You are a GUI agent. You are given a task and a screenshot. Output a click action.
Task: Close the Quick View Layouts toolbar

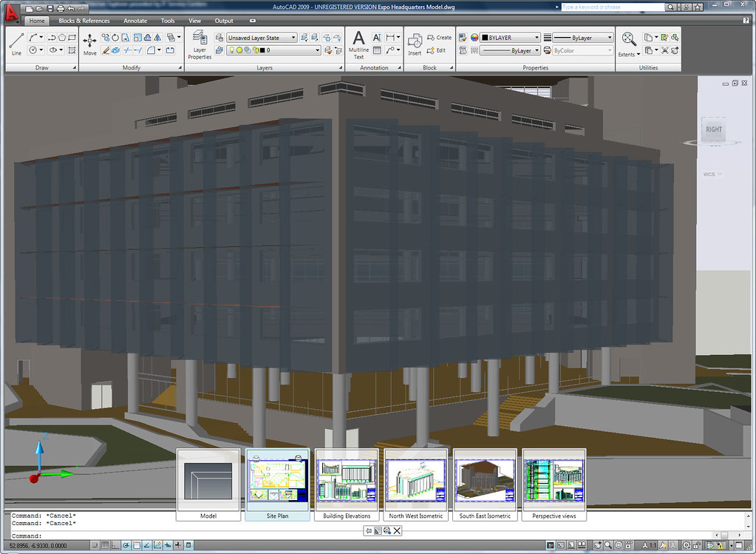tap(397, 531)
